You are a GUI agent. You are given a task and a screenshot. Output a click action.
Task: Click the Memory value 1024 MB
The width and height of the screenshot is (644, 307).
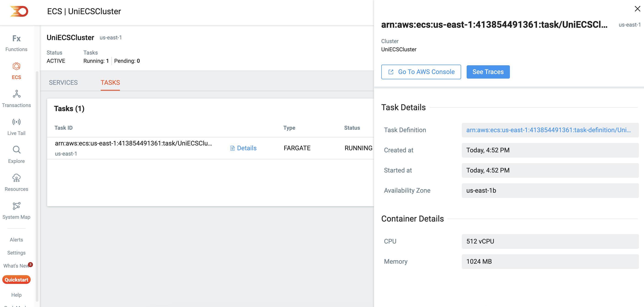pos(550,262)
